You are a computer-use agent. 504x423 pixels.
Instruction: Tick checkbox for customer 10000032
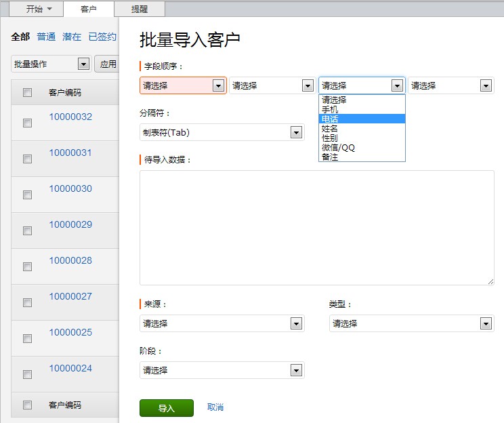28,123
